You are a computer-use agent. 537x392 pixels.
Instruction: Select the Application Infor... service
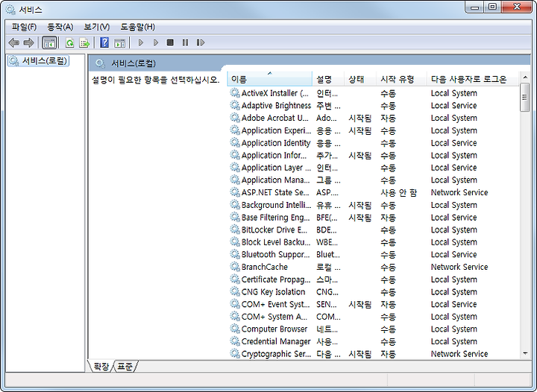[374, 155]
